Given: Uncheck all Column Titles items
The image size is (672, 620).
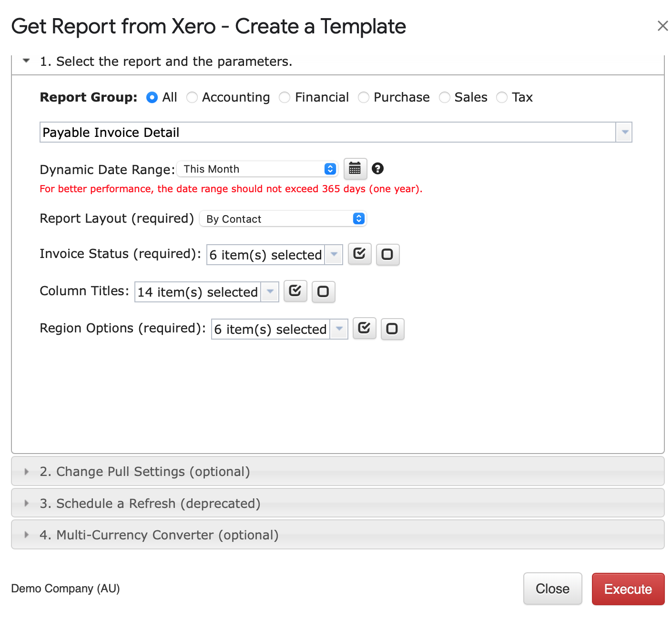Looking at the screenshot, I should [x=323, y=291].
